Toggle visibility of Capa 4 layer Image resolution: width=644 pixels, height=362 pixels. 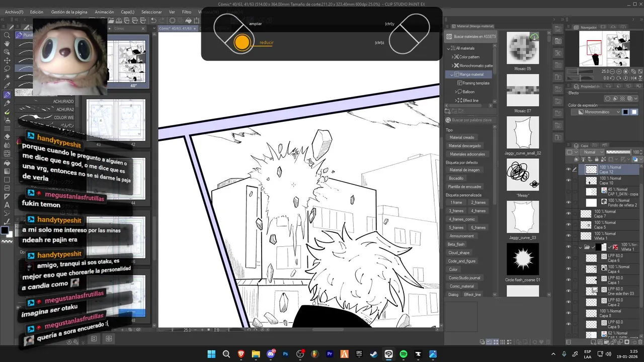tap(569, 269)
